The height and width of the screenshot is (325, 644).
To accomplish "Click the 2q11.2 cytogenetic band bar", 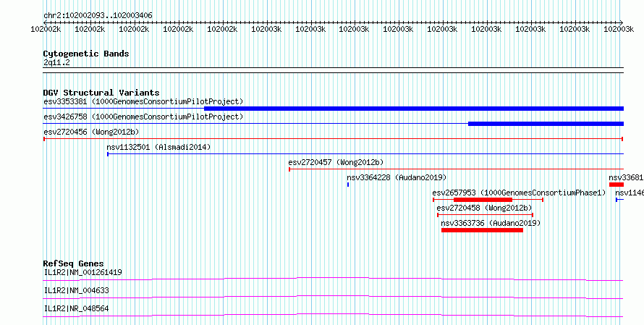I will pos(333,70).
